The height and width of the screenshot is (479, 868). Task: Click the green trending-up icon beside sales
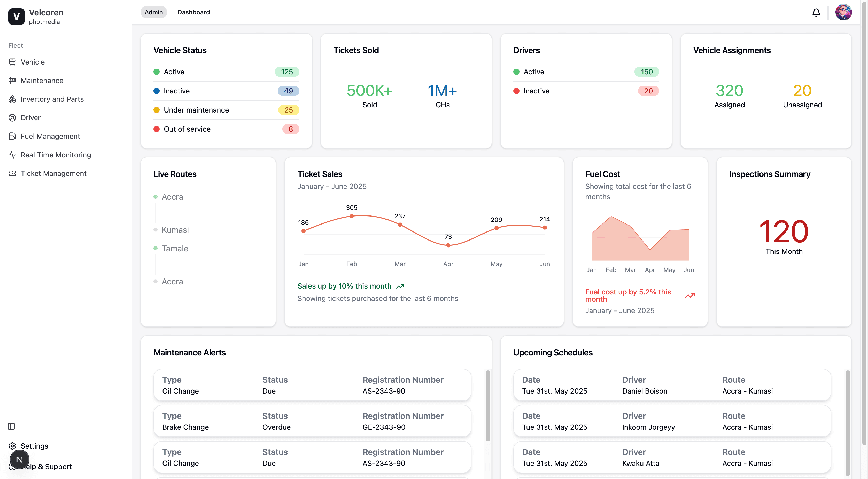tap(400, 286)
